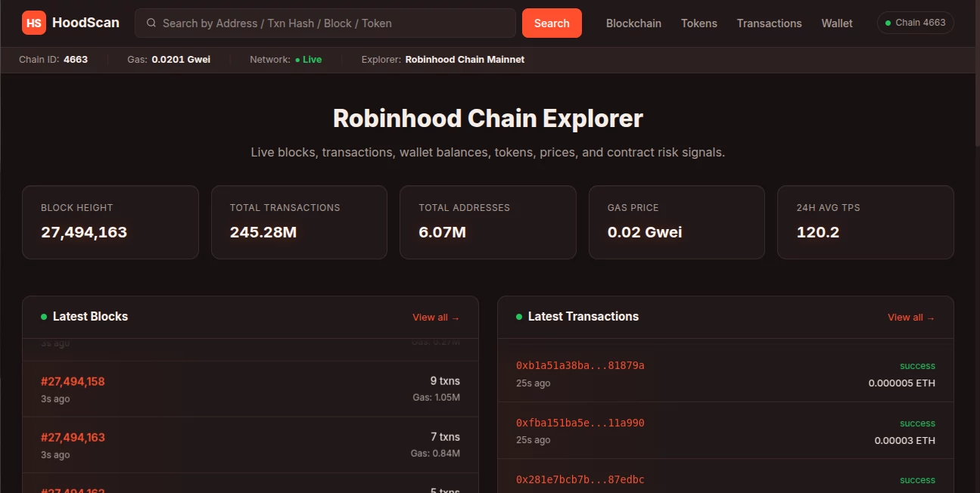
Task: Click success status of 0xfba151ba5e transaction
Action: click(917, 423)
